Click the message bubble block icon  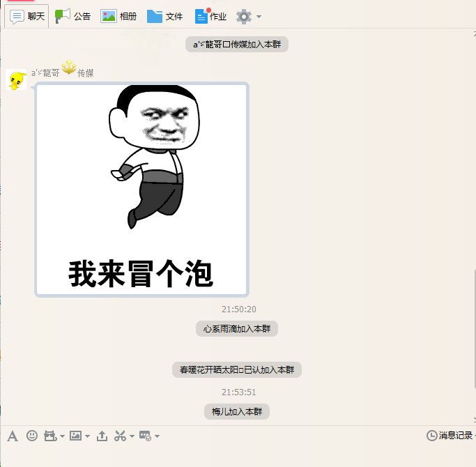coord(145,436)
